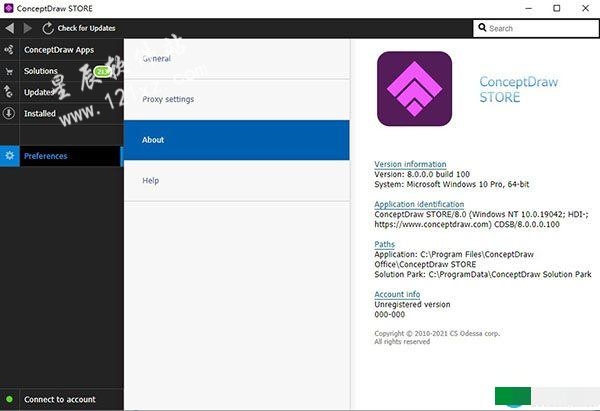The image size is (600, 411).
Task: Minimize the ConceptDraw STORE window
Action: point(529,8)
